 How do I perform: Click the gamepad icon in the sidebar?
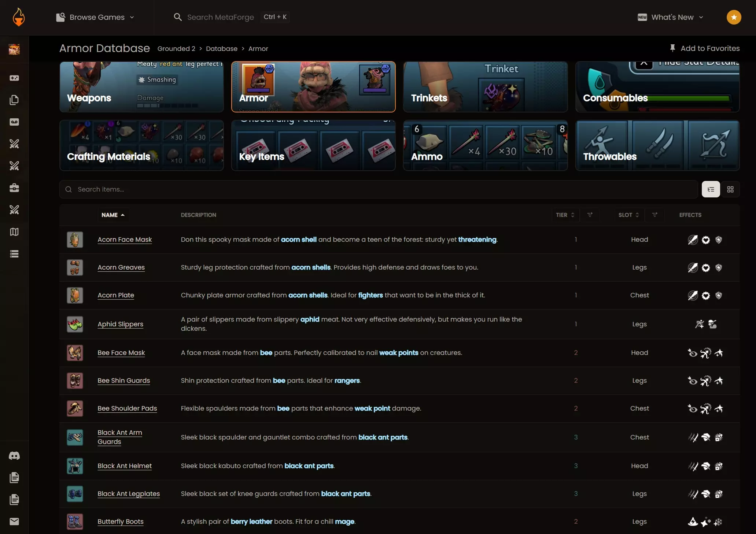pyautogui.click(x=14, y=78)
